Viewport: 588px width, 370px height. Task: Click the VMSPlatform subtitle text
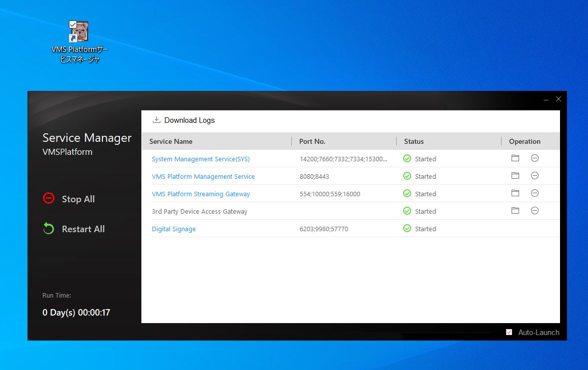click(67, 152)
